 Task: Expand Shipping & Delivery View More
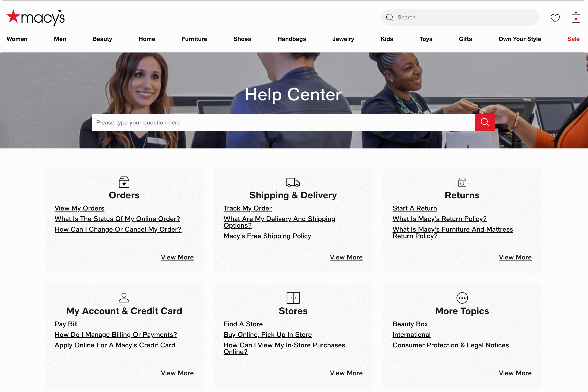click(x=346, y=257)
